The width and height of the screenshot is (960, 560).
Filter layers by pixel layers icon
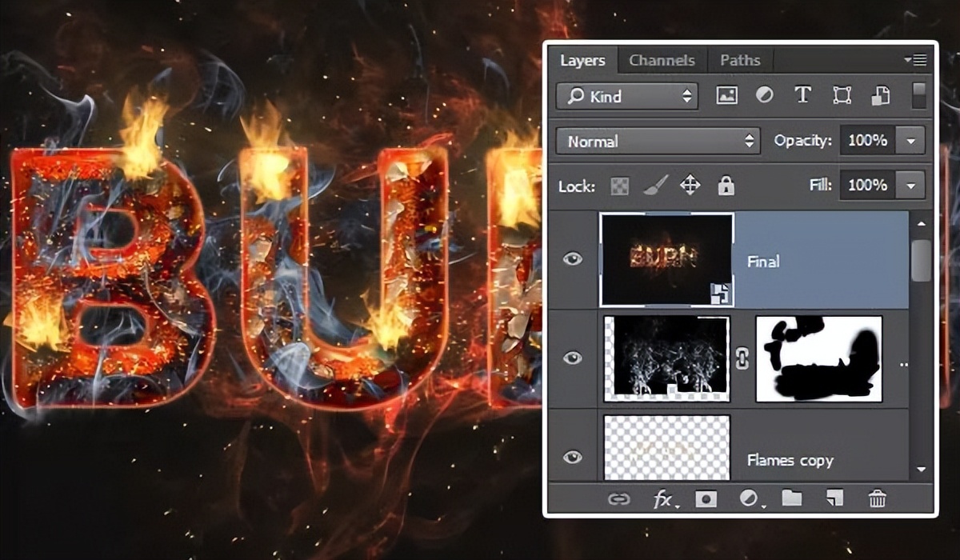coord(726,96)
